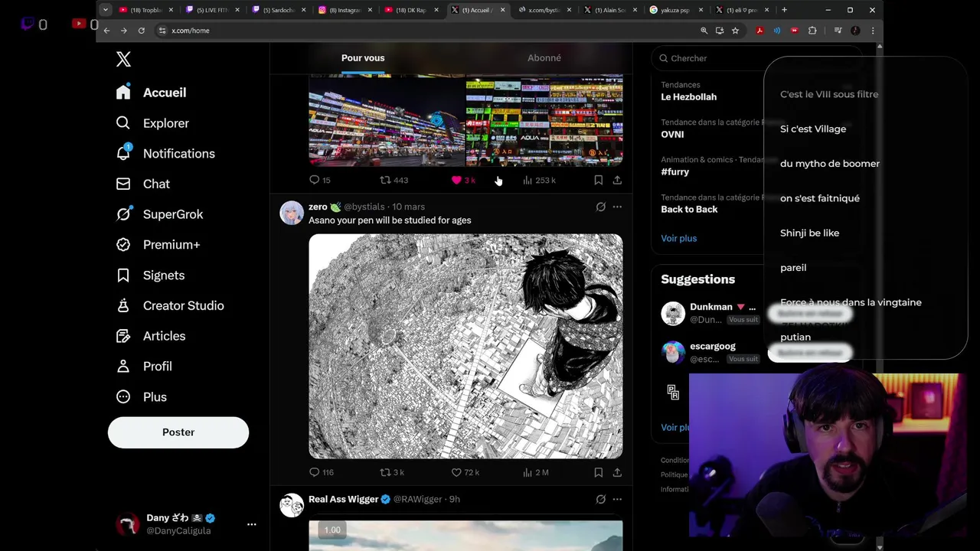Switch to the Tropblar YouTube browser tab
The image size is (980, 551).
[x=146, y=10]
